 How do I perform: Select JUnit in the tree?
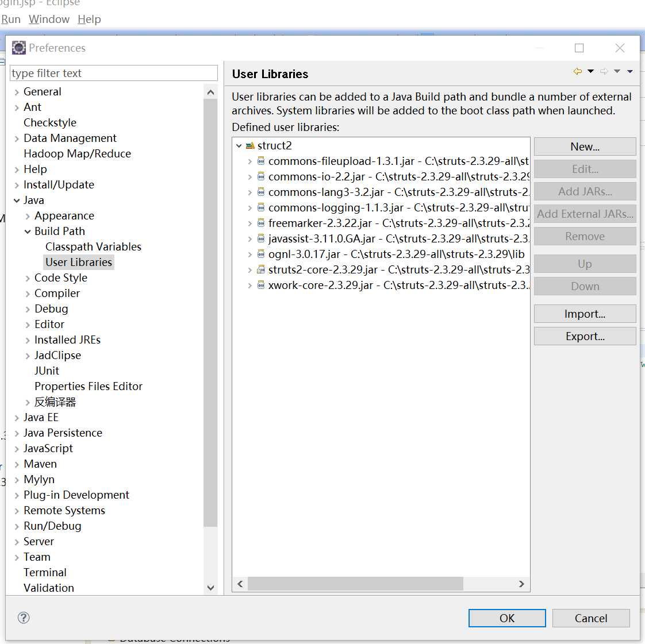point(47,371)
